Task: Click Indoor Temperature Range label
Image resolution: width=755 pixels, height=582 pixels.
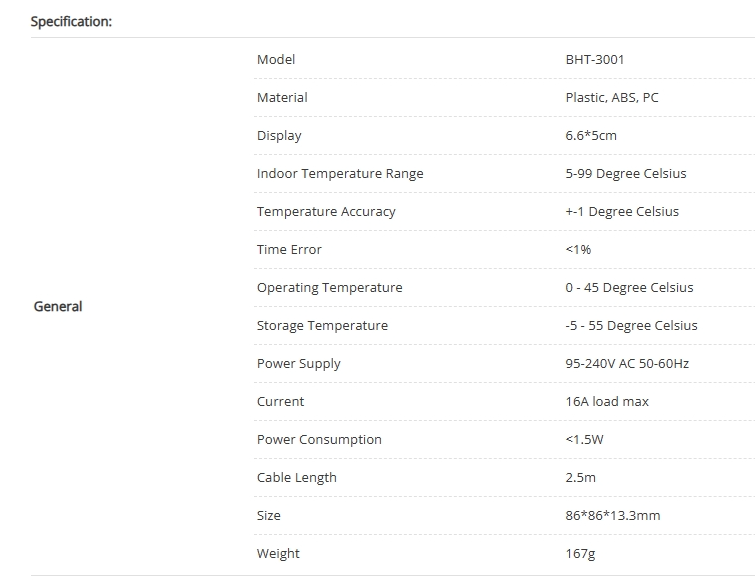Action: pos(340,174)
